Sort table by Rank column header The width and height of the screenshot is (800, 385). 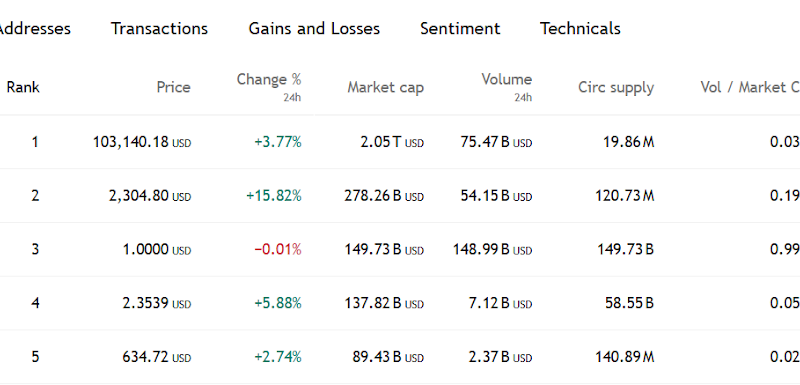pos(23,87)
